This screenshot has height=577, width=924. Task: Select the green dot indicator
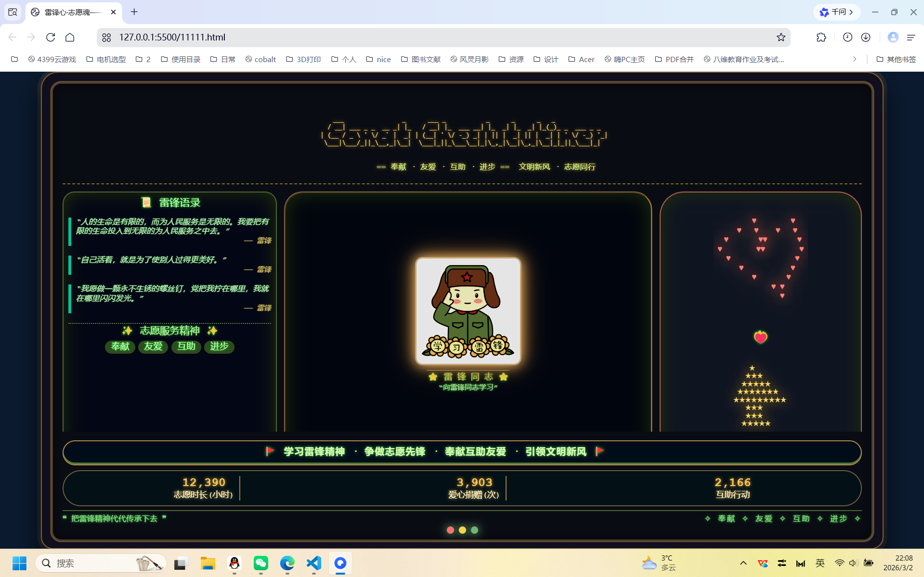pyautogui.click(x=474, y=530)
